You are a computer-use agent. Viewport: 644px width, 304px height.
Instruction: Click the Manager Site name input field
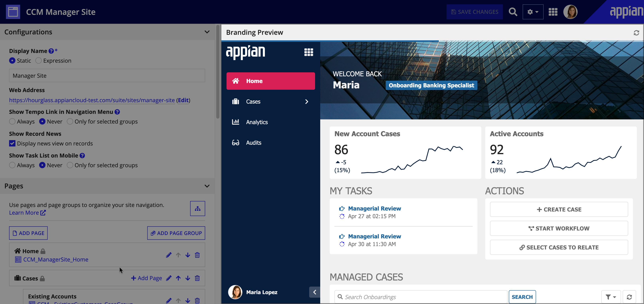pyautogui.click(x=107, y=75)
